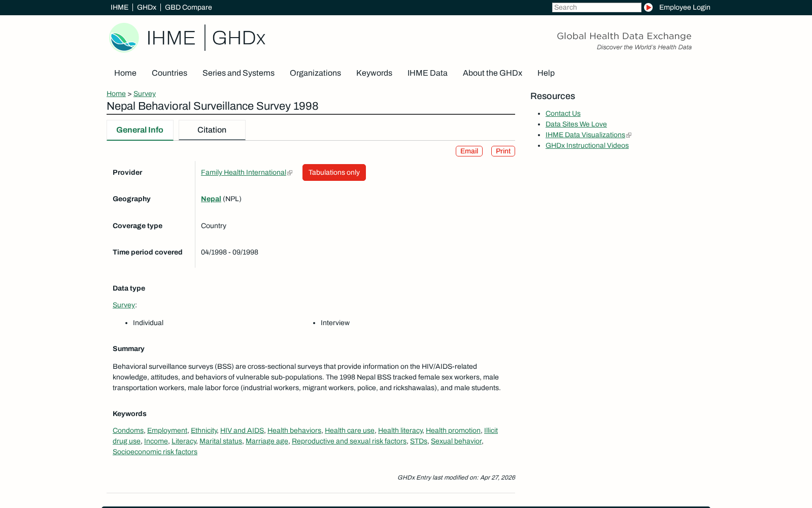This screenshot has height=508, width=812.
Task: Click external link icon beside Family Health International
Action: tap(290, 173)
